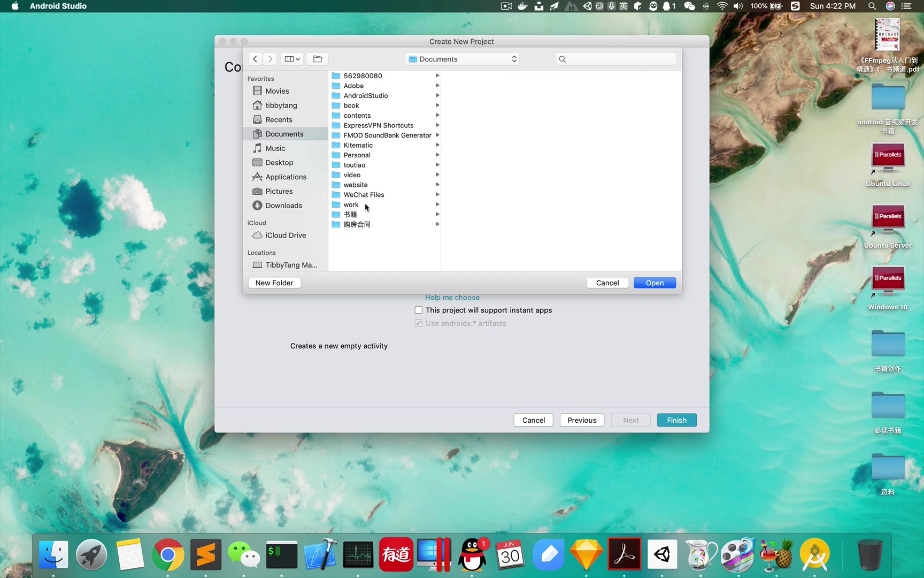Open the column view options button
This screenshot has width=924, height=578.
click(x=292, y=59)
